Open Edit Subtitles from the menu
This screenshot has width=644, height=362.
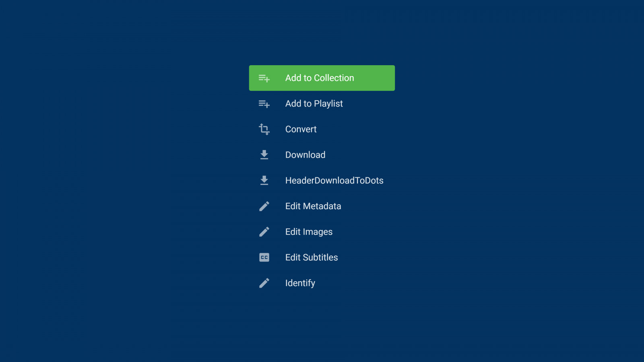pos(322,257)
